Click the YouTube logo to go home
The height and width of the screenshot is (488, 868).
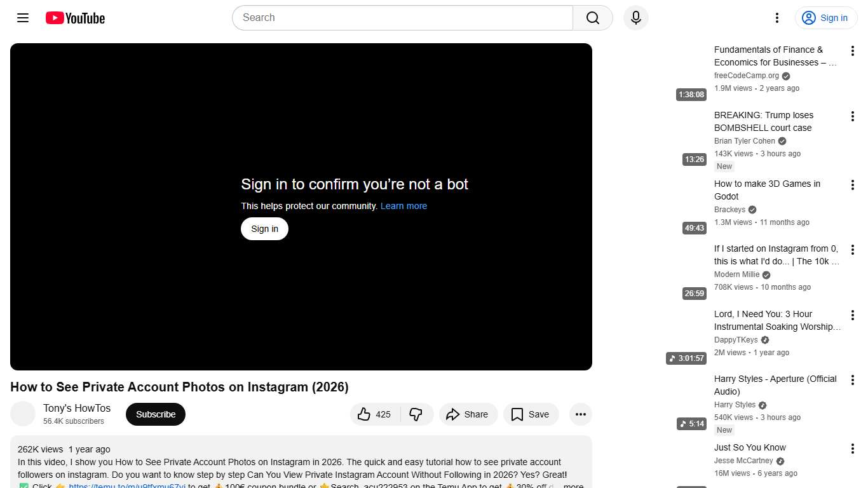pyautogui.click(x=74, y=18)
